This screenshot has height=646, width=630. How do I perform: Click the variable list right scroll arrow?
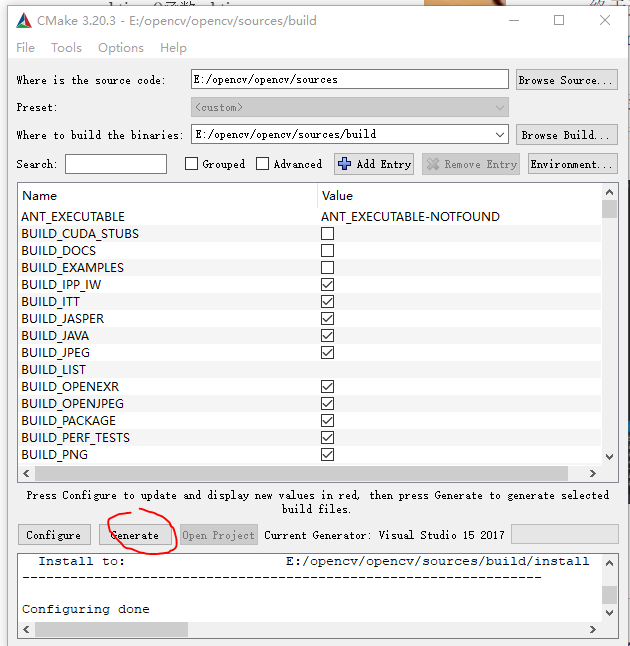[593, 473]
